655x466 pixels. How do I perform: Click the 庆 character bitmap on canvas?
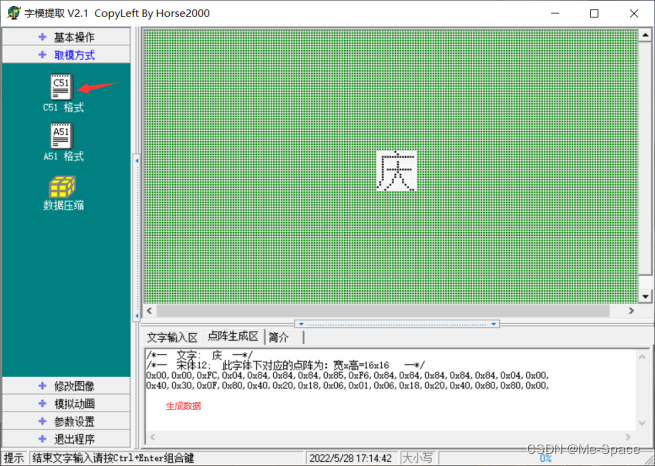point(396,171)
